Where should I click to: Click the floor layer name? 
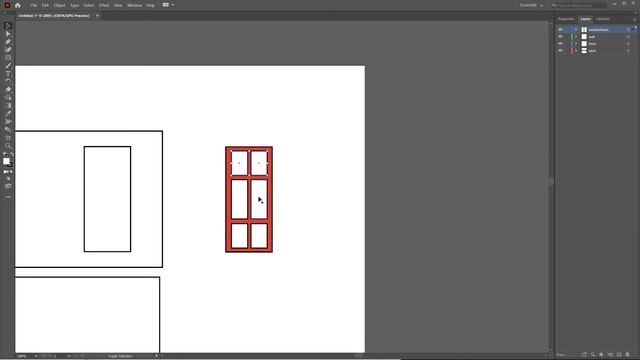tap(592, 44)
